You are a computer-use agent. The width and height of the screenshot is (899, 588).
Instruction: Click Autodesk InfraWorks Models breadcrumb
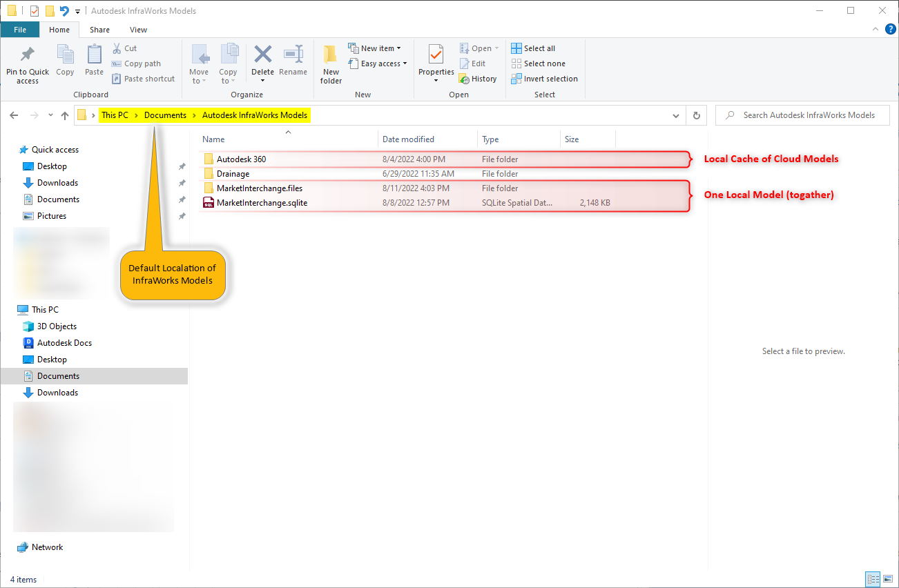tap(255, 115)
